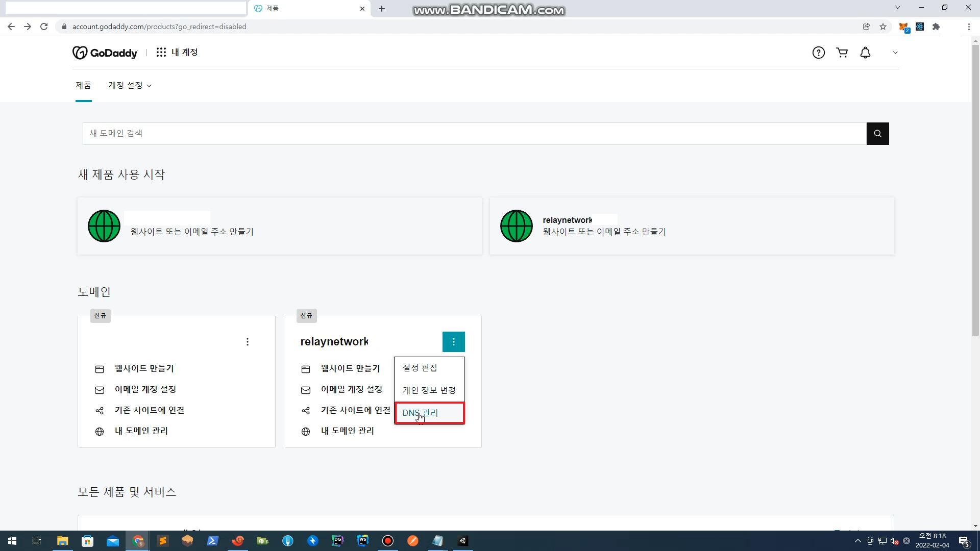Switch to the 제품 tab

83,85
